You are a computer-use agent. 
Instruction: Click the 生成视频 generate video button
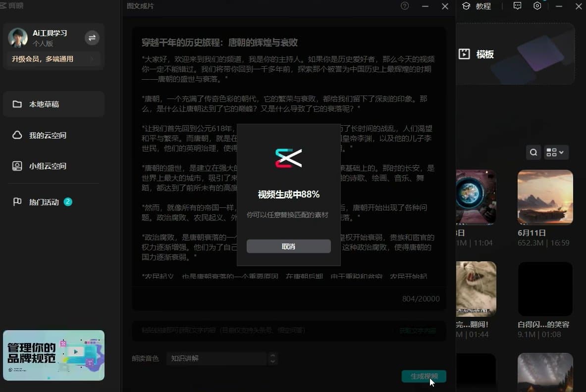point(424,376)
